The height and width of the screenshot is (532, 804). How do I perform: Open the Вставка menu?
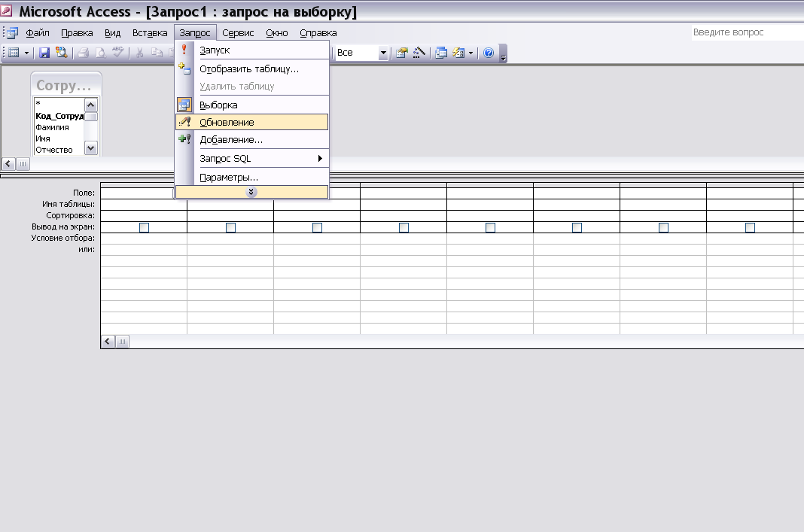pos(150,33)
